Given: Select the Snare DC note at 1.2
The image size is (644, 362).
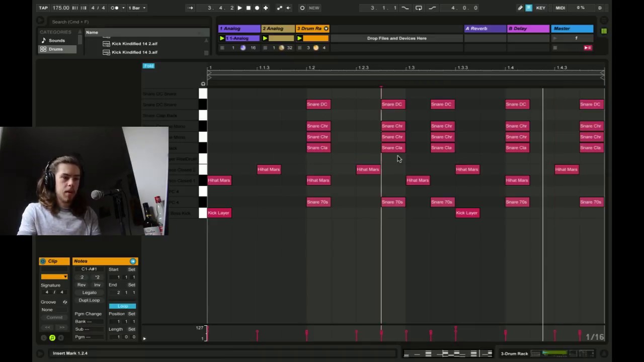Looking at the screenshot, I should 318,104.
